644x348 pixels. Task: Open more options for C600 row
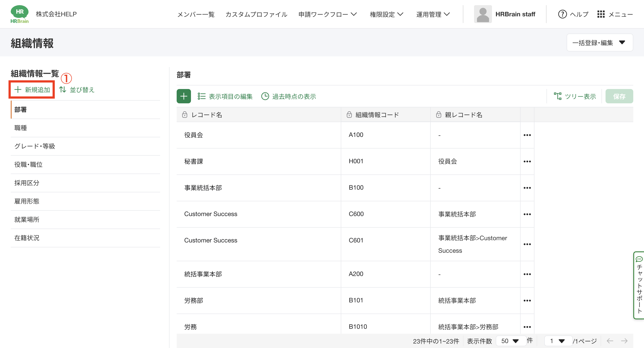coord(527,214)
